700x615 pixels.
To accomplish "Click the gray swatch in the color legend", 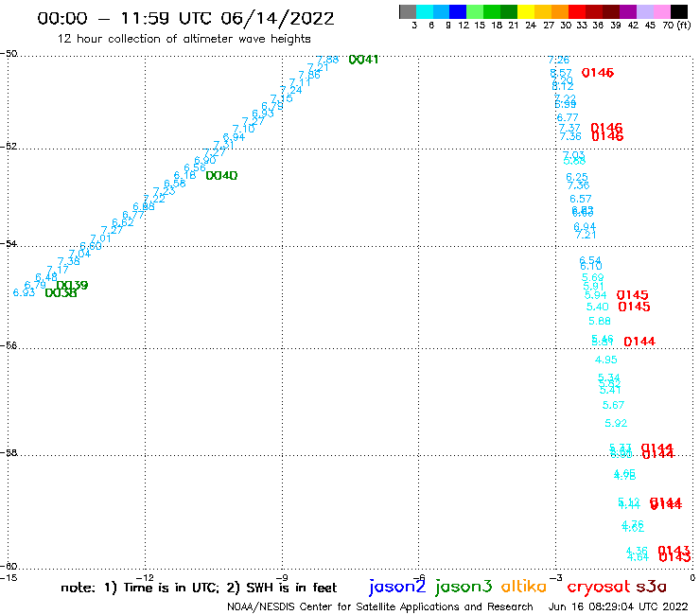I will [x=408, y=11].
